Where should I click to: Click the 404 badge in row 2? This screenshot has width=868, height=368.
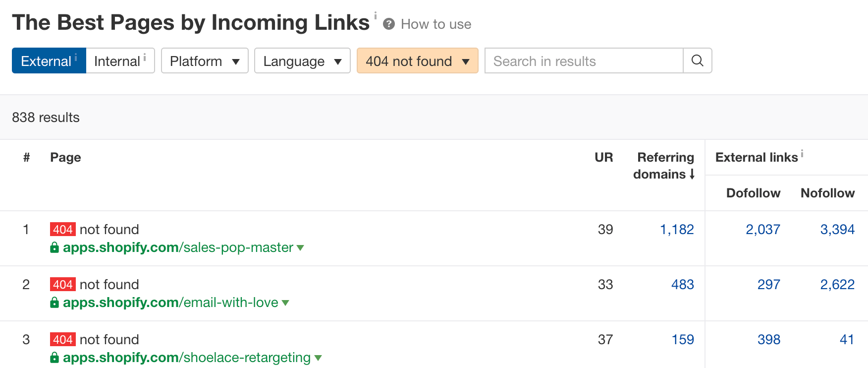[x=63, y=284]
